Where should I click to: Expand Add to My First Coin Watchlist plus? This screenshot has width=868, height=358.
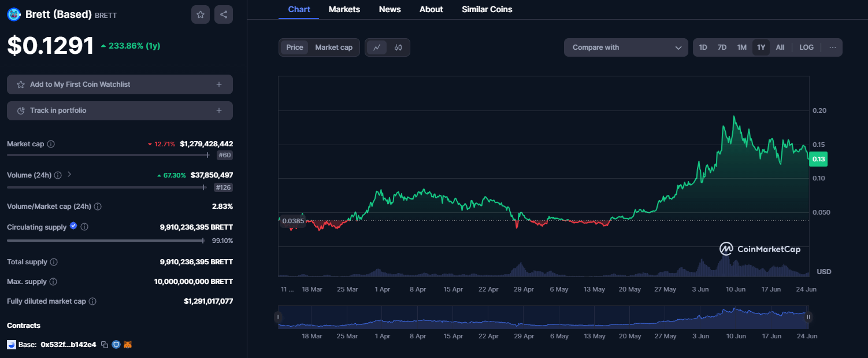[219, 84]
